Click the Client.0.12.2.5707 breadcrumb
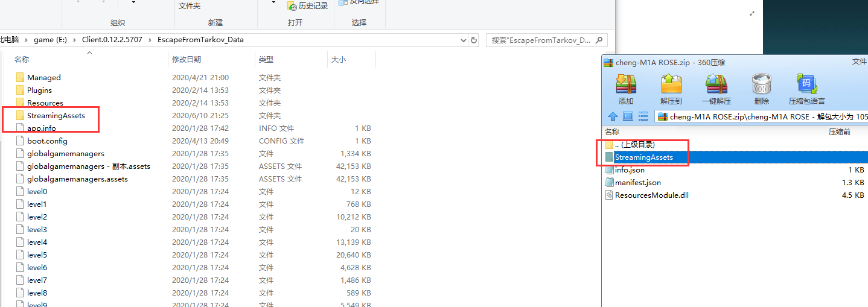 pyautogui.click(x=112, y=40)
